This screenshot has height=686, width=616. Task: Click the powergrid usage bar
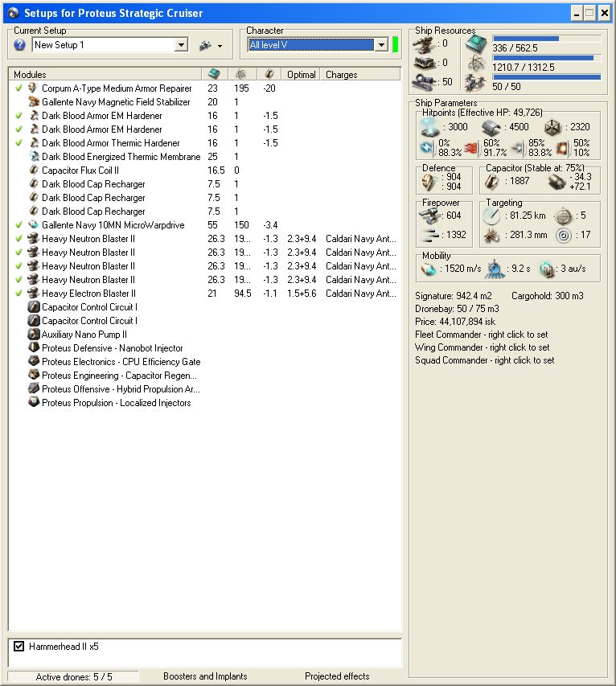pyautogui.click(x=547, y=58)
